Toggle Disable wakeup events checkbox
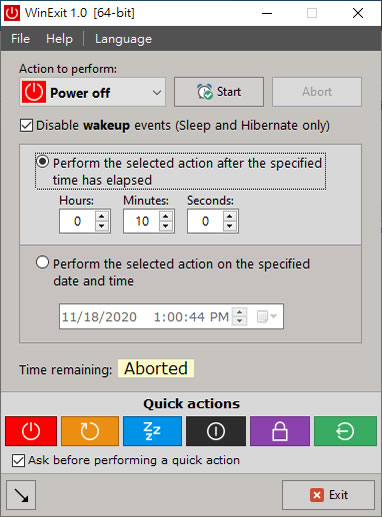 click(26, 126)
